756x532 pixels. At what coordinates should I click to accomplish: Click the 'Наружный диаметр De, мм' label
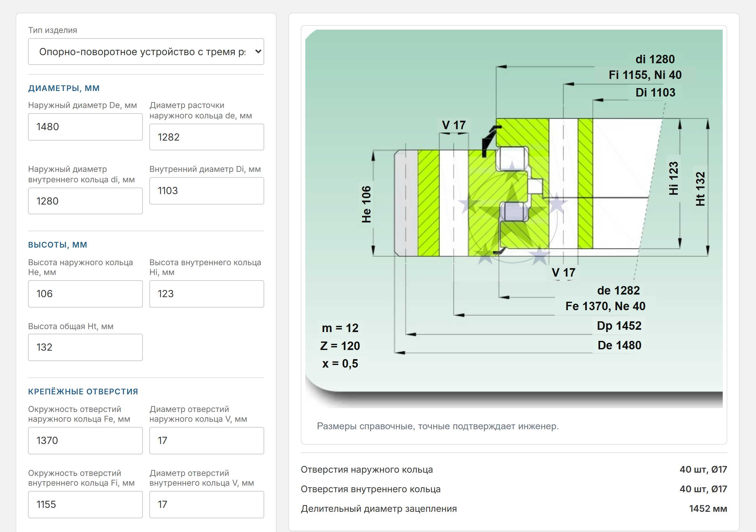pyautogui.click(x=83, y=105)
